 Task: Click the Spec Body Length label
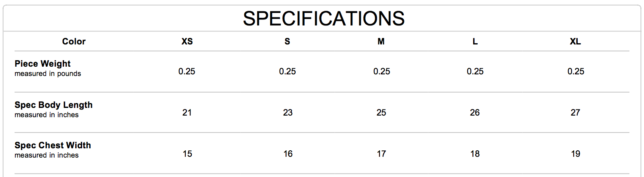[x=53, y=105]
